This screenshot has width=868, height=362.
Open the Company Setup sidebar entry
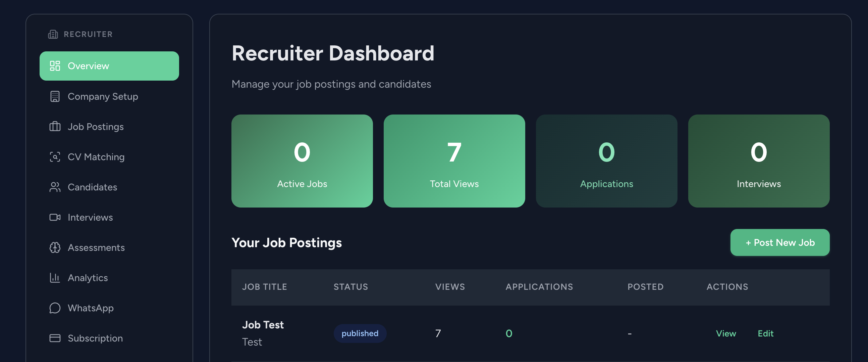click(103, 96)
